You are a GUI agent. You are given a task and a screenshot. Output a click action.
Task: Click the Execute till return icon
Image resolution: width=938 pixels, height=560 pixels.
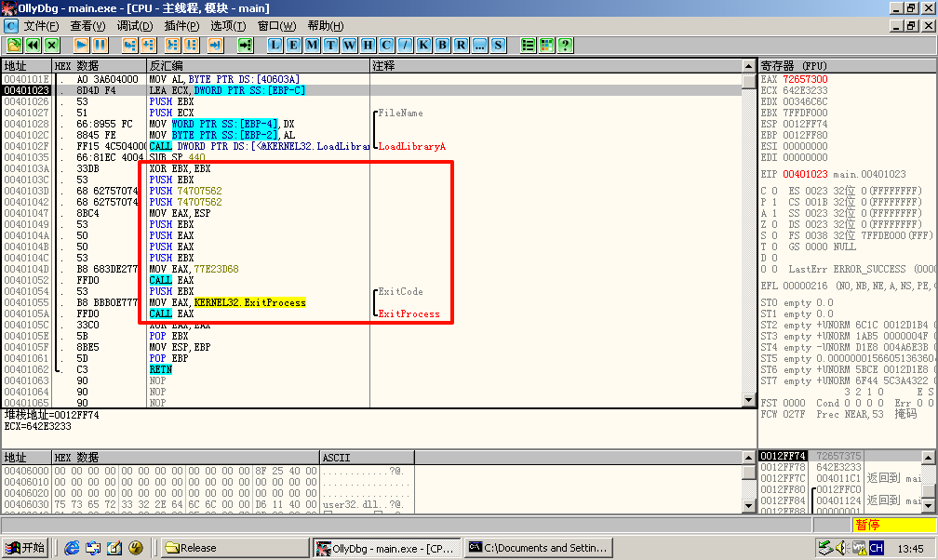pyautogui.click(x=215, y=45)
